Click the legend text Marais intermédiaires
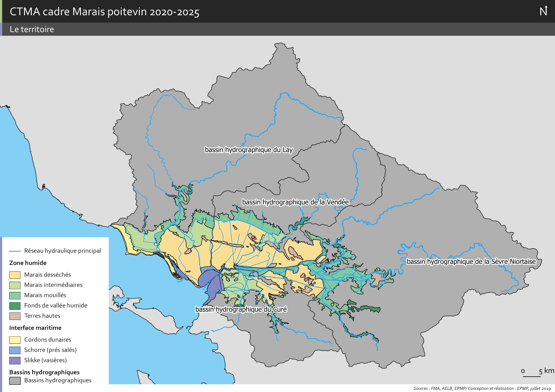The height and width of the screenshot is (392, 555). pyautogui.click(x=53, y=285)
